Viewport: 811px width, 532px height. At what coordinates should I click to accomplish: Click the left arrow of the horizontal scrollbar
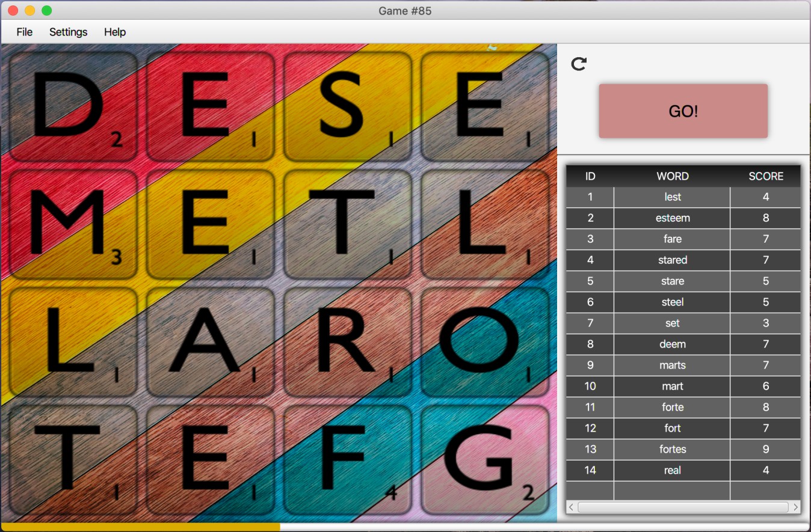tap(570, 507)
